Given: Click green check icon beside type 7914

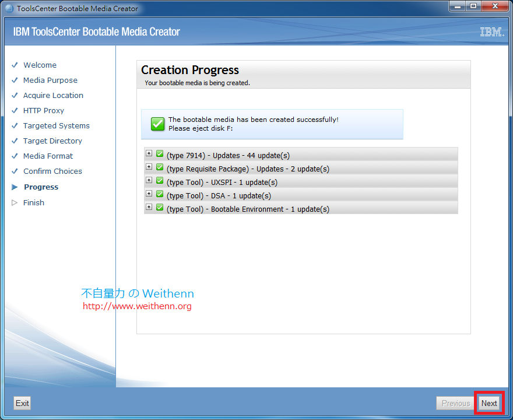Looking at the screenshot, I should point(160,153).
